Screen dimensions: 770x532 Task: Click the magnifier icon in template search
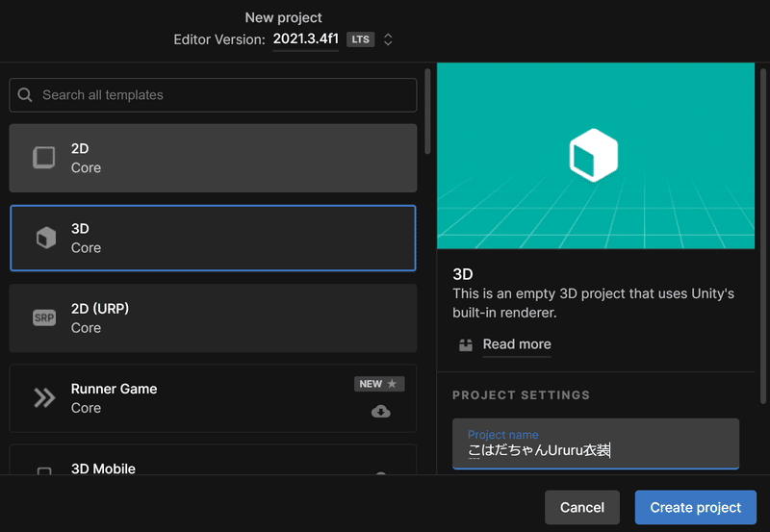[26, 95]
